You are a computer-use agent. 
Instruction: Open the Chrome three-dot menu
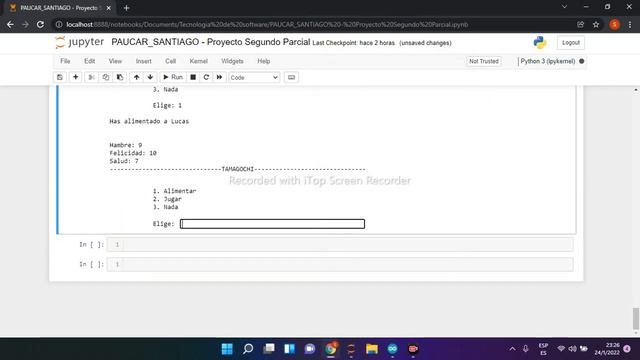point(630,24)
